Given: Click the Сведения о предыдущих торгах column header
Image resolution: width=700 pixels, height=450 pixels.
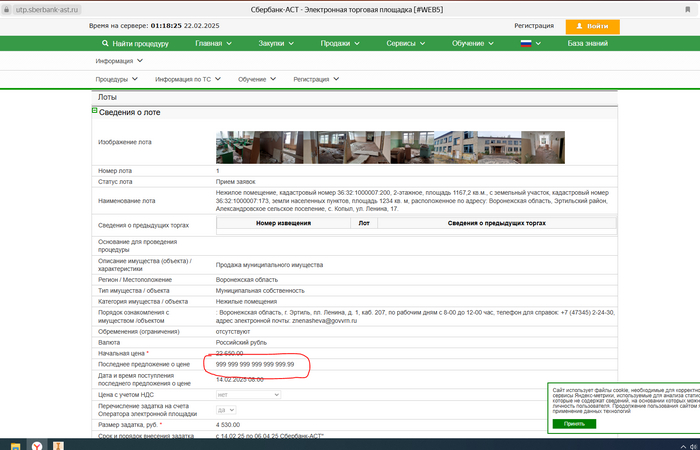Looking at the screenshot, I should pyautogui.click(x=496, y=223).
